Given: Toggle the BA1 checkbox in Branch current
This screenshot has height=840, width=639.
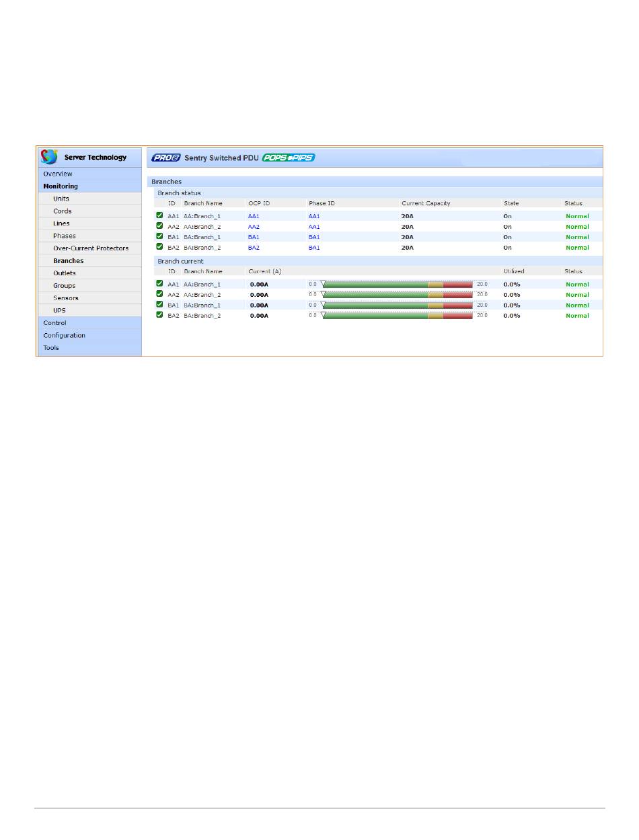Looking at the screenshot, I should pyautogui.click(x=159, y=305).
